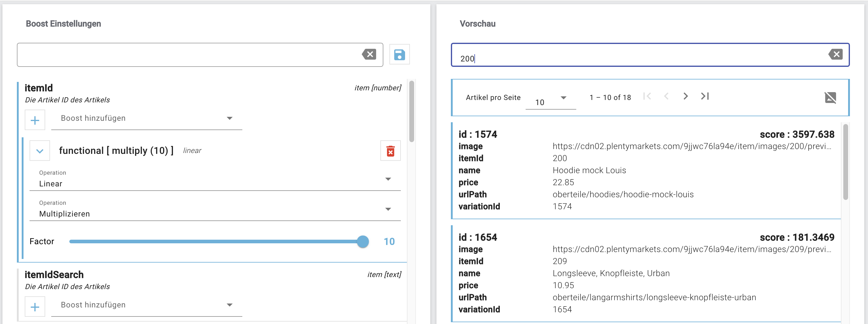Click the id : 1574 result heading
The image size is (868, 324).
point(477,134)
